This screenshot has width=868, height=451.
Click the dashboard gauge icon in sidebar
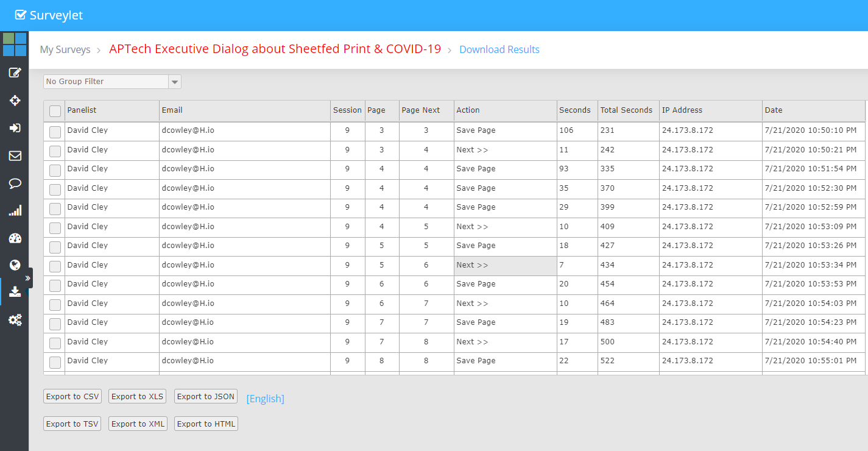pos(15,238)
